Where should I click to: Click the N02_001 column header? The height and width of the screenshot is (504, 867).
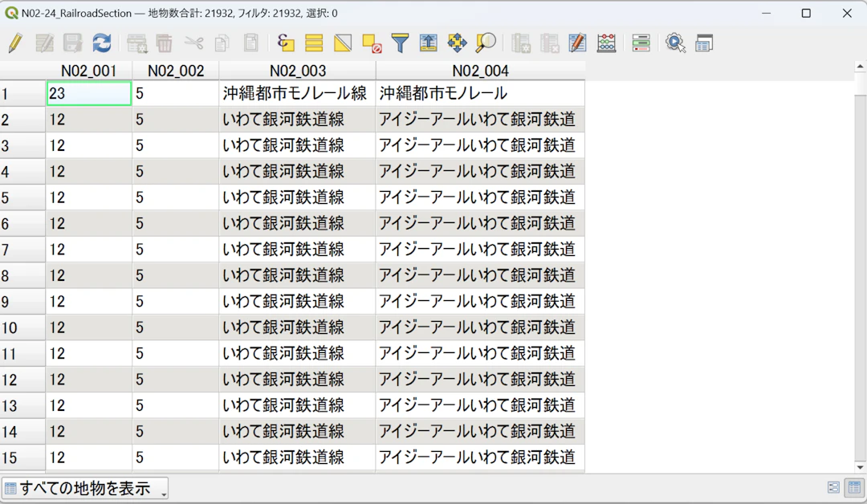click(x=88, y=71)
